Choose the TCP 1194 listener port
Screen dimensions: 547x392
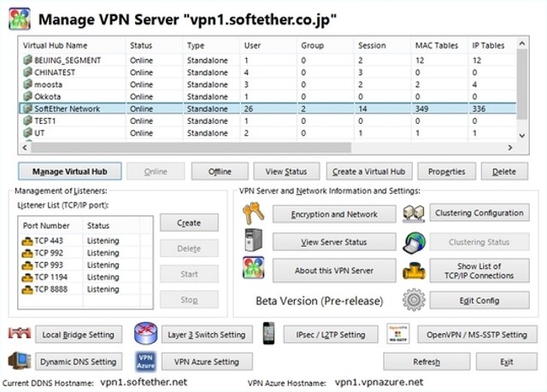click(x=51, y=278)
